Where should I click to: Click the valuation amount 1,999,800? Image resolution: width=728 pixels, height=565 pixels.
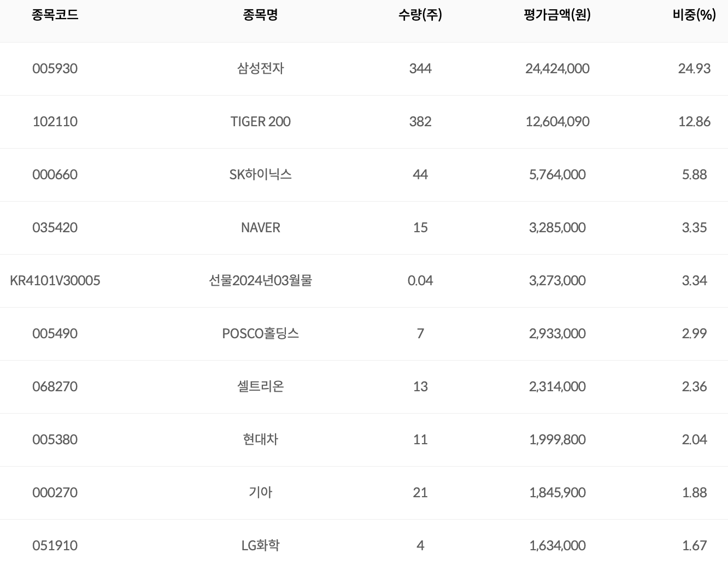click(x=557, y=439)
